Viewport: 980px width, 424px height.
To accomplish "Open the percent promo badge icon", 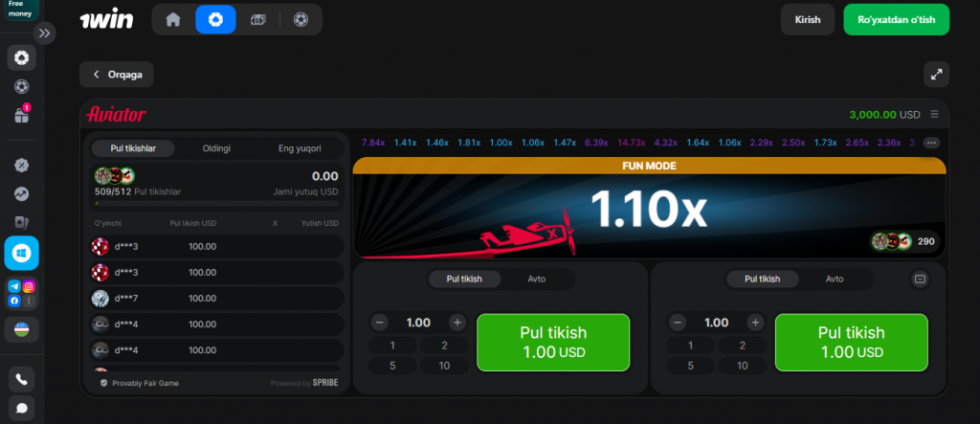I will point(21,166).
